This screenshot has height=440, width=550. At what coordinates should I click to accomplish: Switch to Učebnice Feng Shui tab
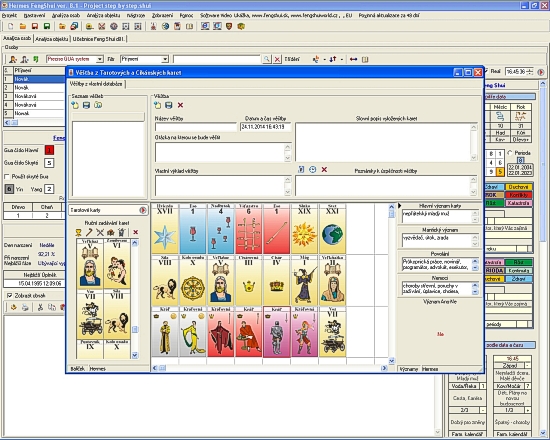pyautogui.click(x=99, y=39)
